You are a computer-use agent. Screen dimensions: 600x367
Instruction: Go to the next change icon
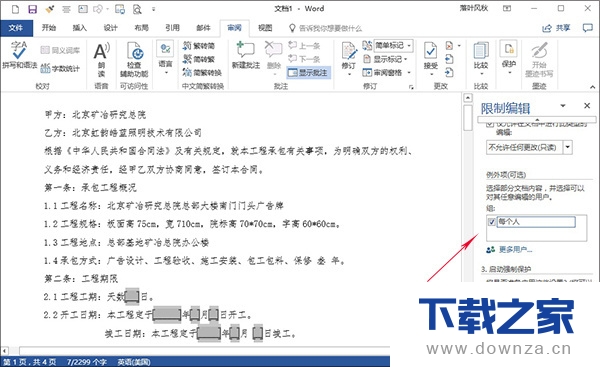pos(449,72)
